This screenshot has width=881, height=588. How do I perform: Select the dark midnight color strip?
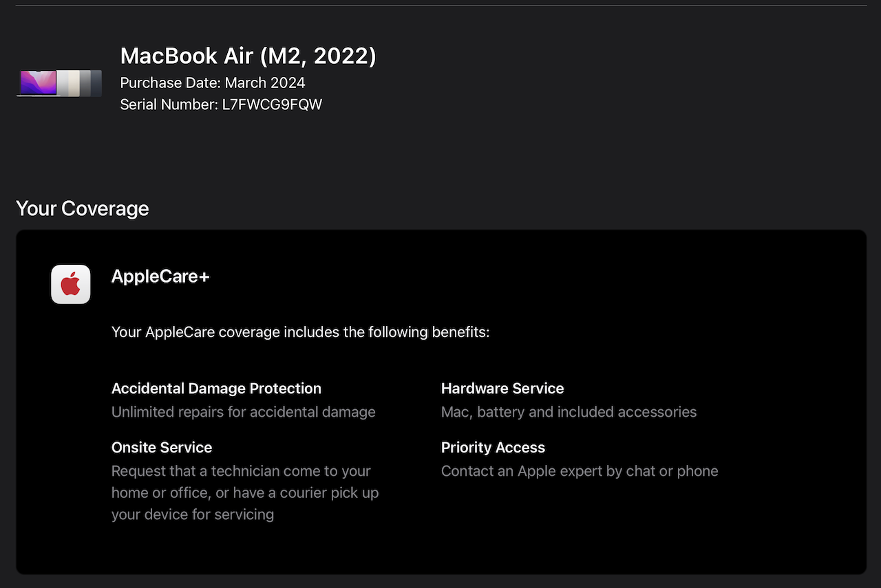click(x=96, y=83)
